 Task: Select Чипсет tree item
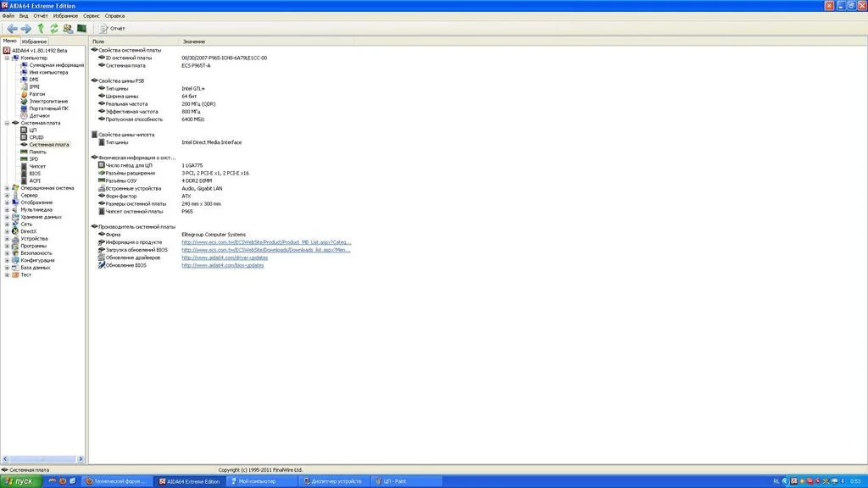click(x=37, y=166)
